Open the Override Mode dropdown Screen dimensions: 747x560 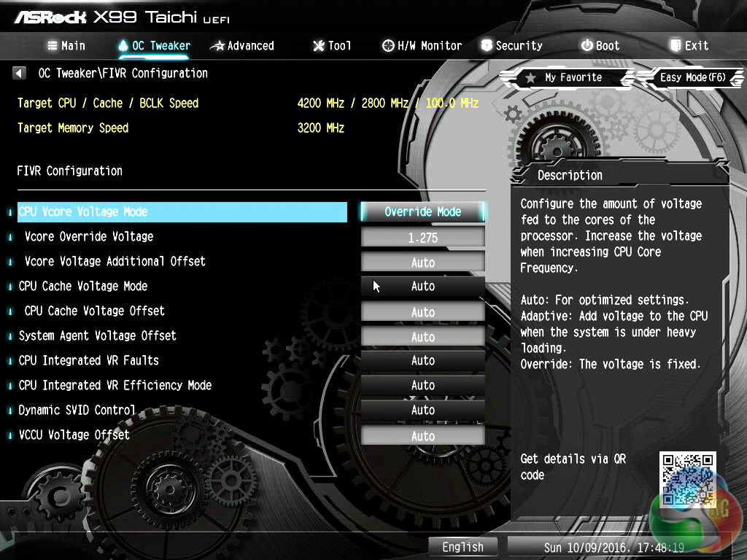pos(422,212)
